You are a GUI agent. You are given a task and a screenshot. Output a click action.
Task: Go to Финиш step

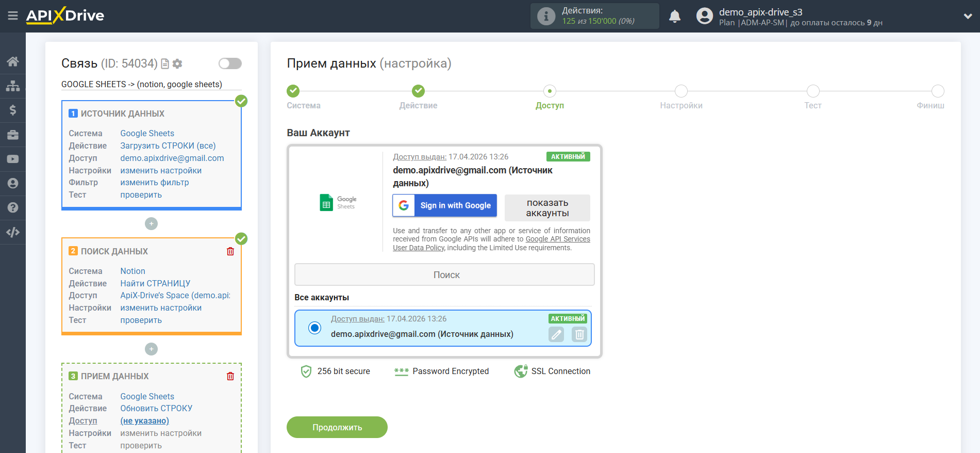coord(938,91)
